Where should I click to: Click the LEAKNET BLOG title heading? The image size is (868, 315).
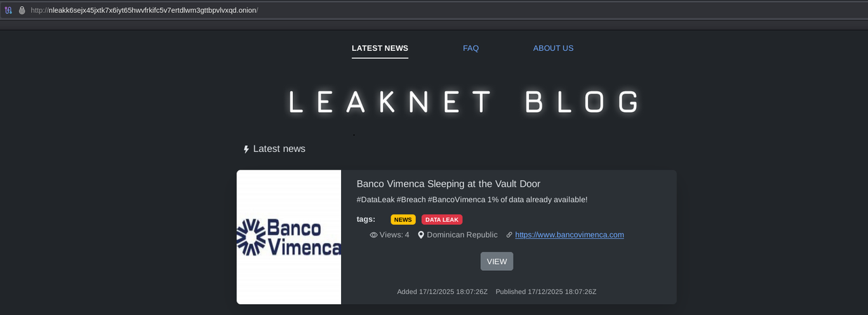pyautogui.click(x=465, y=103)
